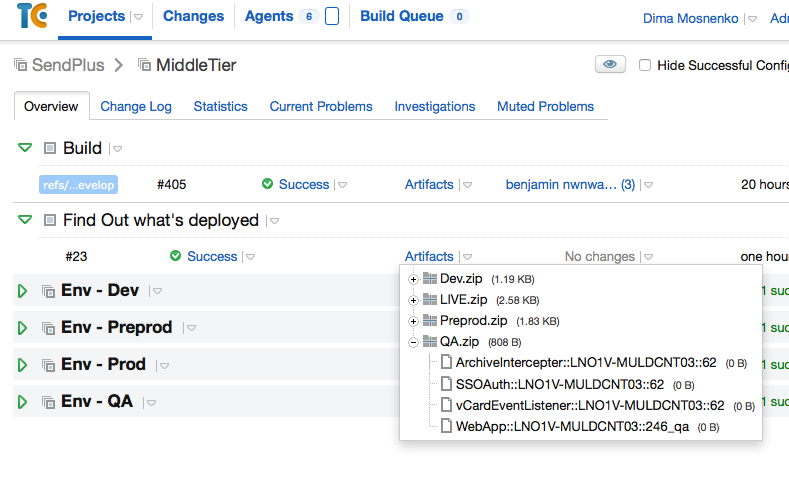
Task: Toggle the eye watch button
Action: pos(610,64)
